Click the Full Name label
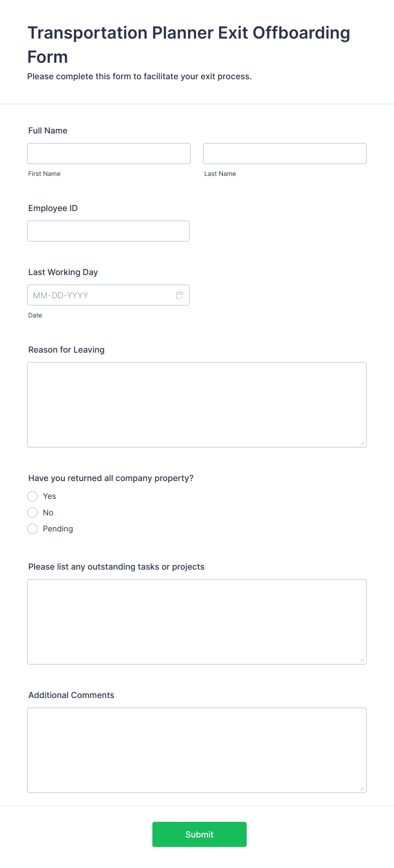 tap(48, 131)
